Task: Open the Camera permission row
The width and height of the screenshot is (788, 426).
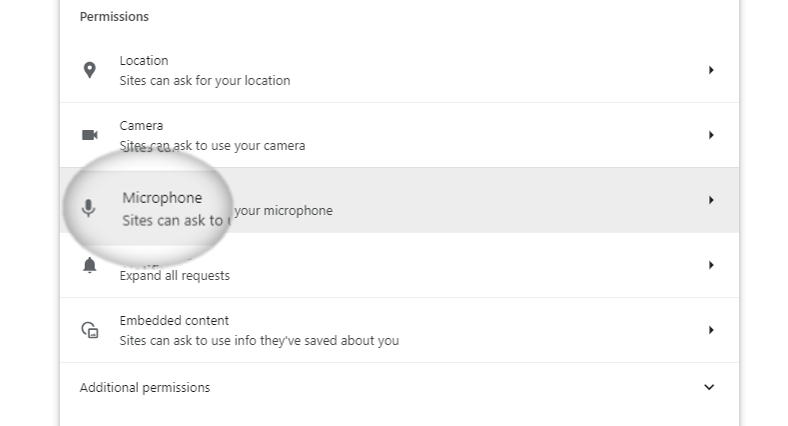Action: pyautogui.click(x=399, y=135)
